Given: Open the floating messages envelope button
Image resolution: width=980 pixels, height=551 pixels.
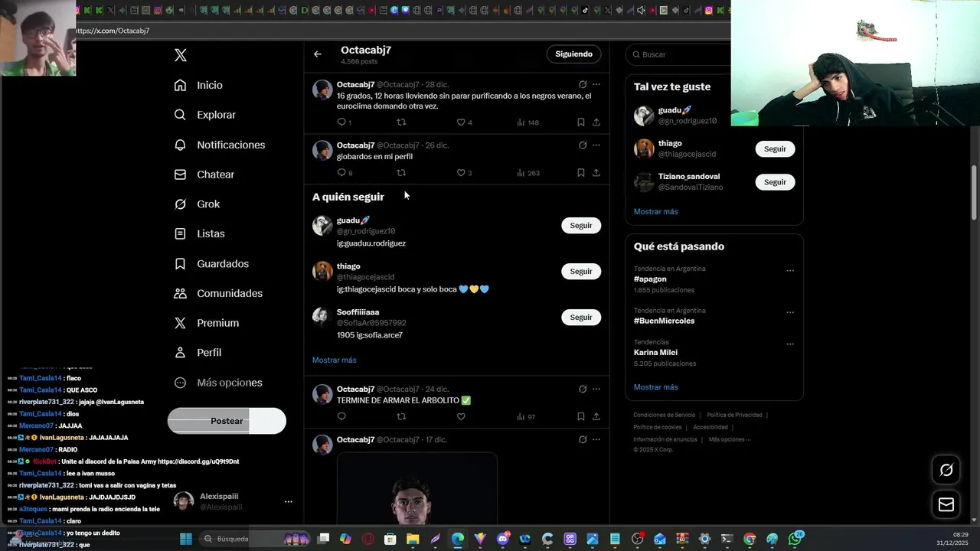Looking at the screenshot, I should (946, 504).
